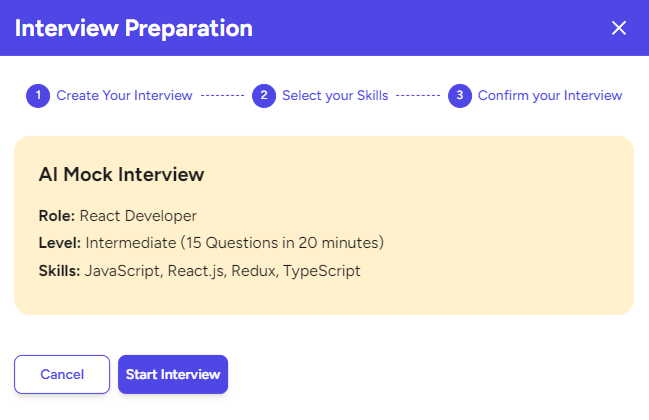The width and height of the screenshot is (649, 420).
Task: Click the JavaScript skill in the summary
Action: tap(122, 271)
